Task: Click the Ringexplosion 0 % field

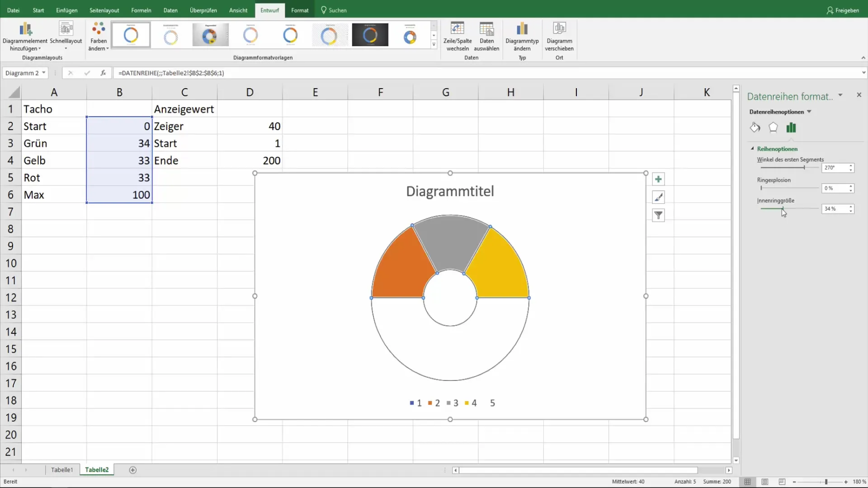Action: tap(835, 188)
